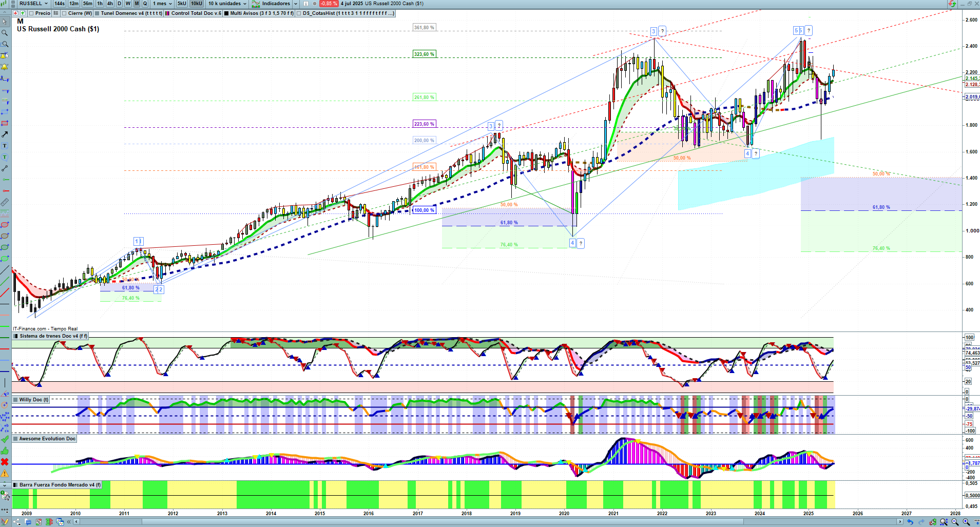
Task: Click the 10kU units button
Action: point(197,4)
